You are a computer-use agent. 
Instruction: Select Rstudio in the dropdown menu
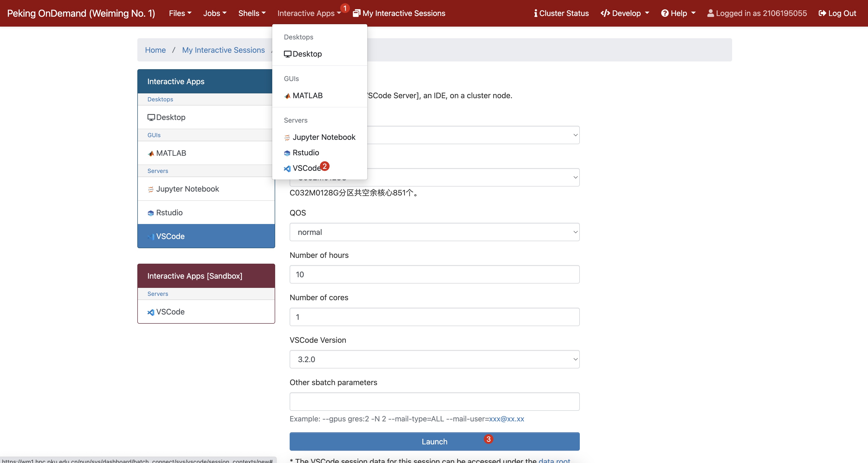click(319, 152)
